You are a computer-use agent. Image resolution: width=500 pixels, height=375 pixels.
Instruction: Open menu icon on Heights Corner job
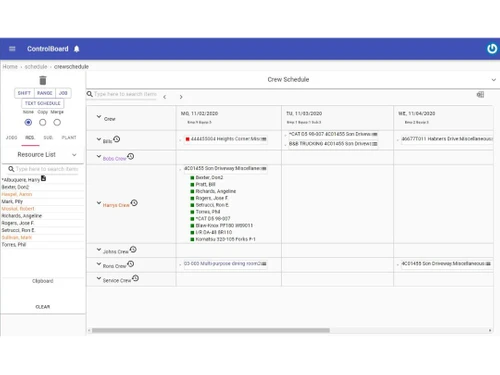pyautogui.click(x=264, y=139)
